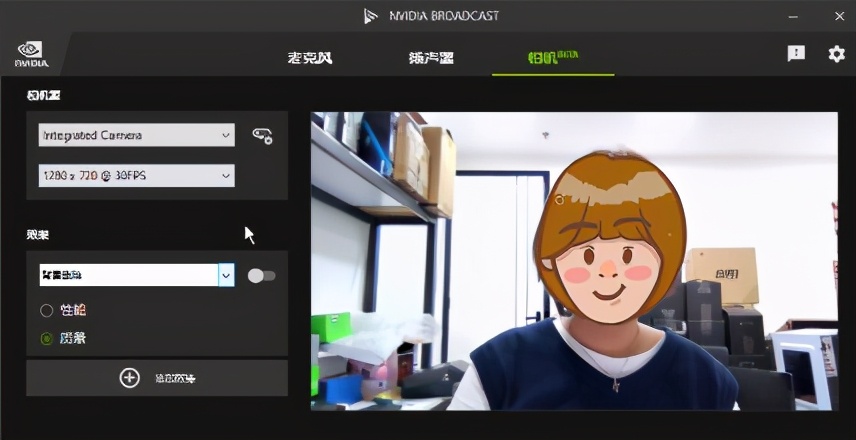Viewport: 856px width, 440px height.
Task: Click the selected effect name field
Action: [127, 275]
